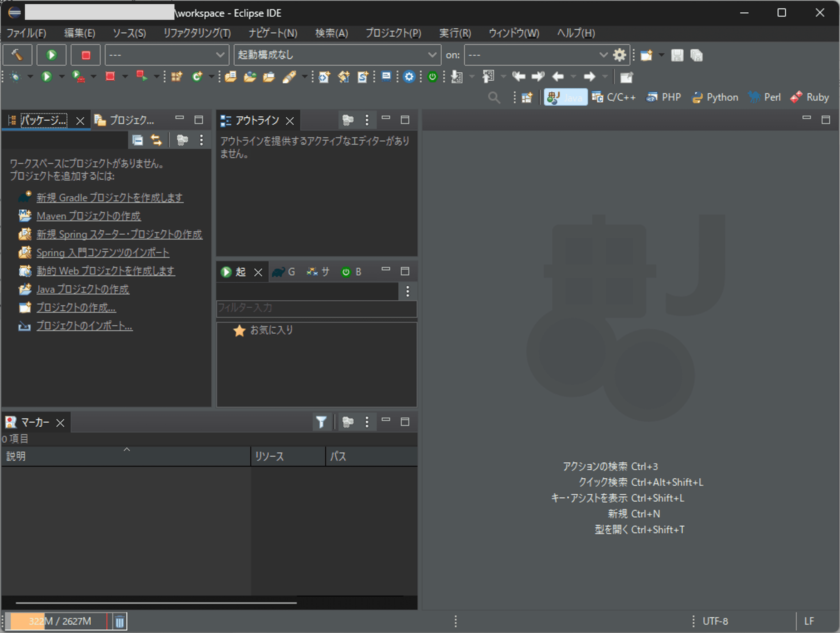
Task: Open the PHP perspective
Action: [x=663, y=97]
